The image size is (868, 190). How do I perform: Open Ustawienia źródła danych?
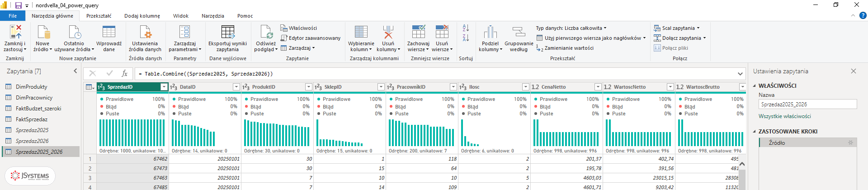pos(145,38)
